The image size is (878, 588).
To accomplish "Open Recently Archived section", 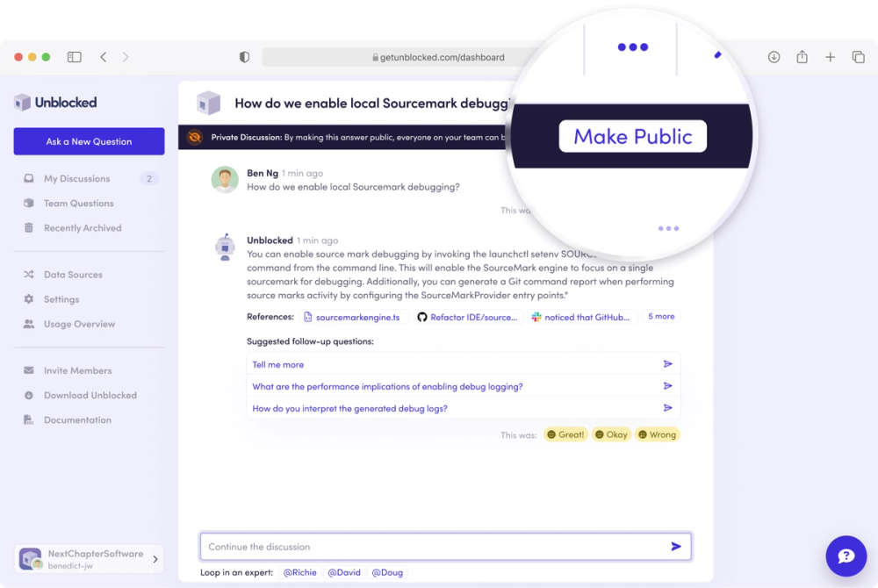I will pos(83,227).
